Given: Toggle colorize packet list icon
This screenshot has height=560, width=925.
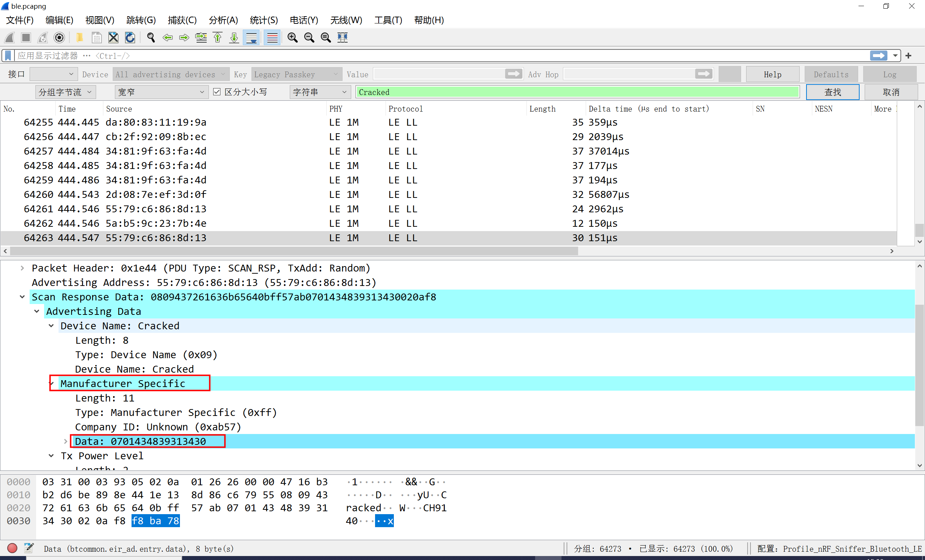Looking at the screenshot, I should click(272, 38).
